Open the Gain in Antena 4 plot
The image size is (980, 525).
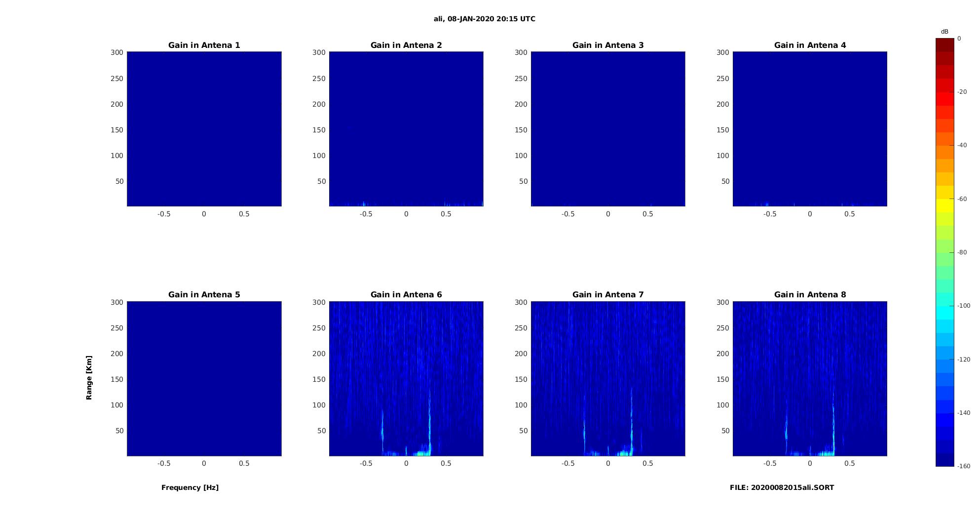[810, 129]
